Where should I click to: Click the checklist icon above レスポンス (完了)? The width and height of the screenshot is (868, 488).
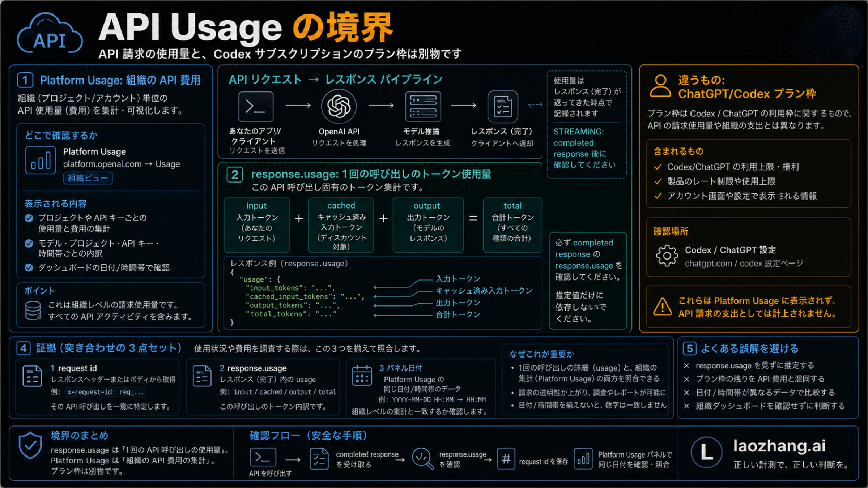point(503,106)
